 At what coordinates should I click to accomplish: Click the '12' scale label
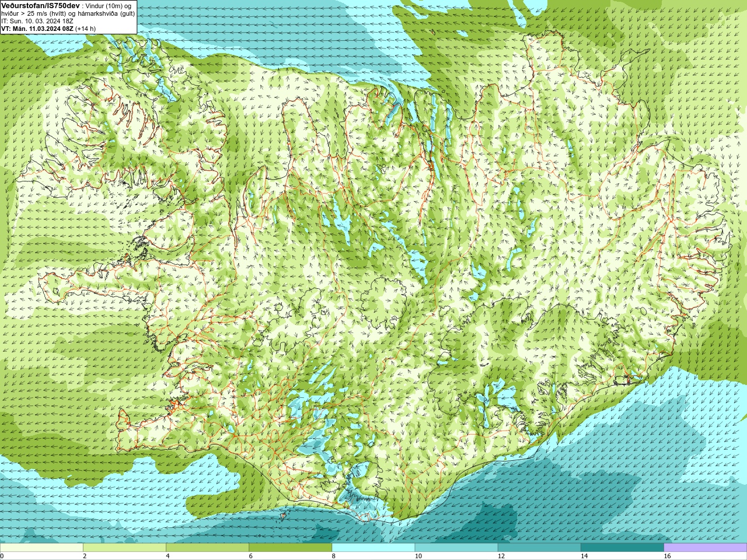pyautogui.click(x=501, y=556)
